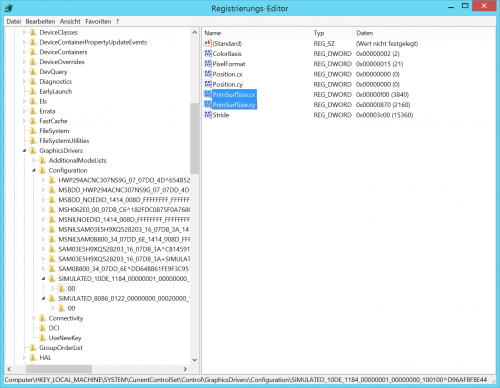Select the PrimSurfSize.cy entry
Viewport: 500px width, 388px height.
tap(234, 105)
